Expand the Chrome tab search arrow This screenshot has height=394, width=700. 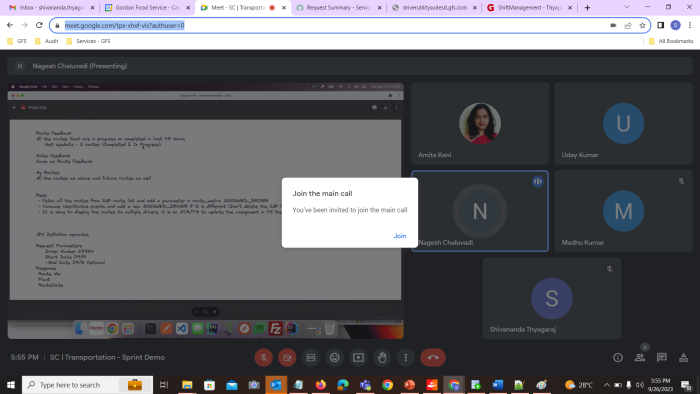(x=627, y=7)
